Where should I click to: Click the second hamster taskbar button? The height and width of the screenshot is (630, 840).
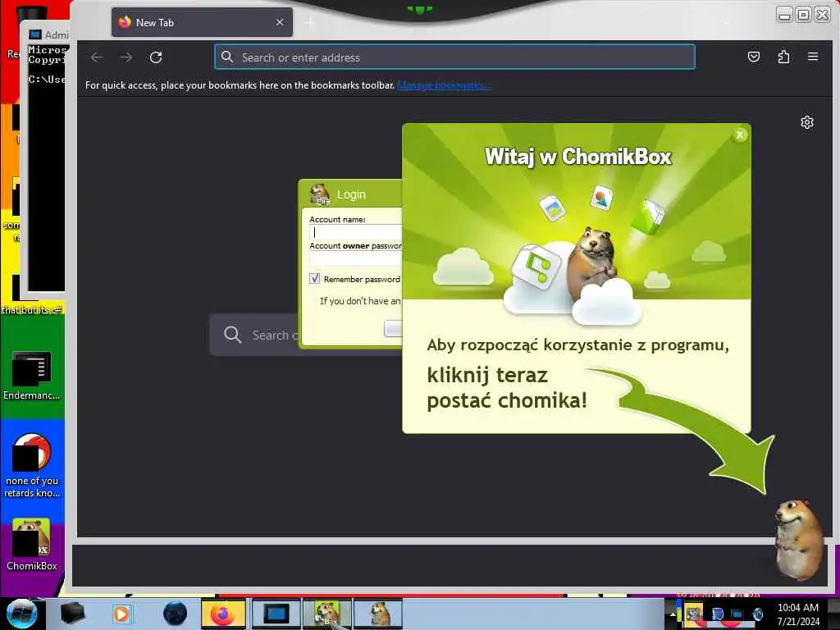378,614
